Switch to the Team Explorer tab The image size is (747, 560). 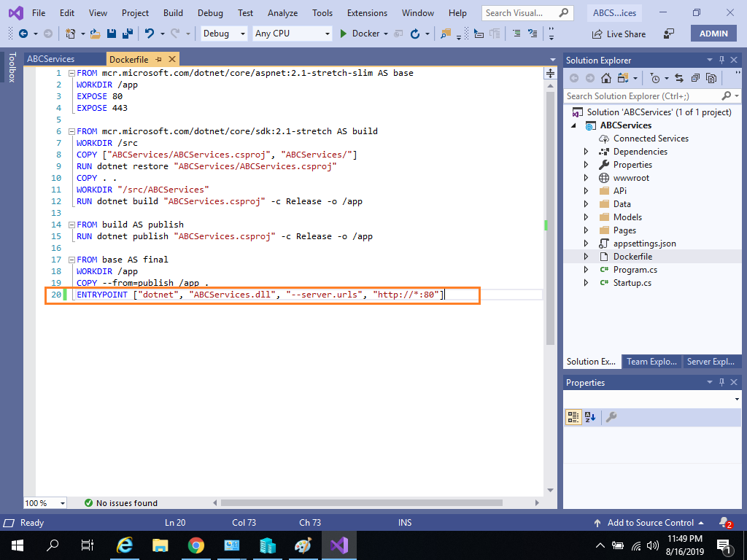[651, 362]
